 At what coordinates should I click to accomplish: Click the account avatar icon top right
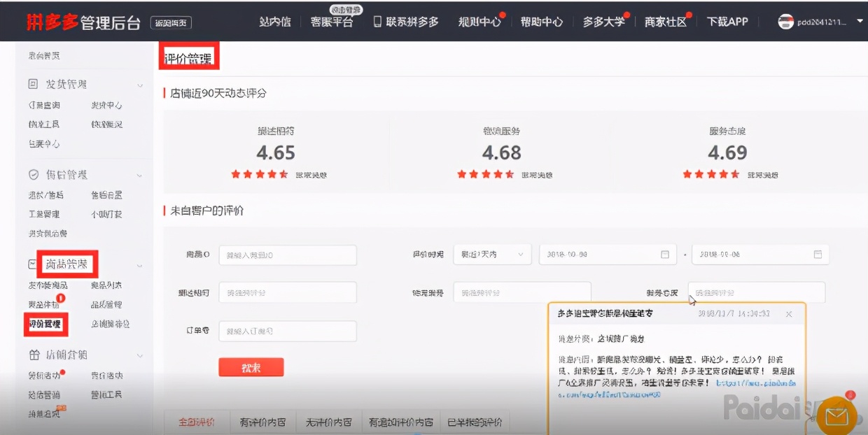(785, 22)
